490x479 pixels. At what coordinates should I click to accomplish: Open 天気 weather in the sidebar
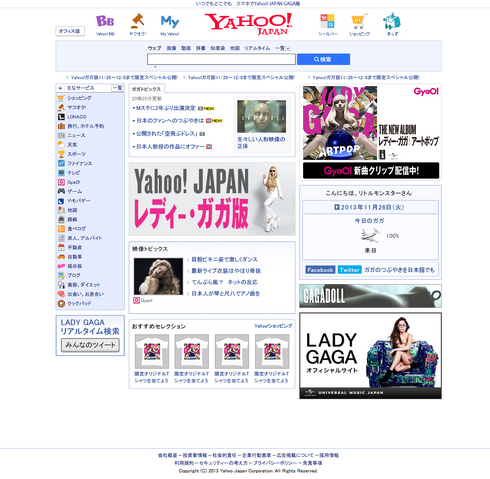[x=72, y=145]
